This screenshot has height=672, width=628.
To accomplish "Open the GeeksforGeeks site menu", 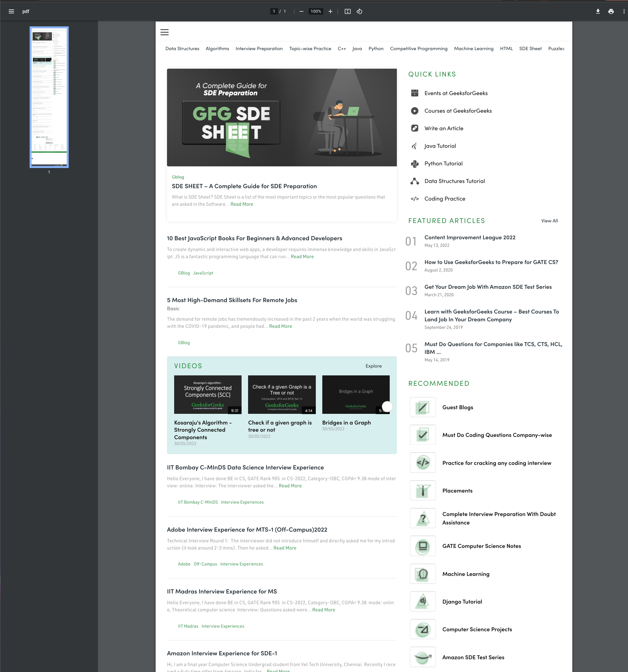I will click(x=164, y=32).
